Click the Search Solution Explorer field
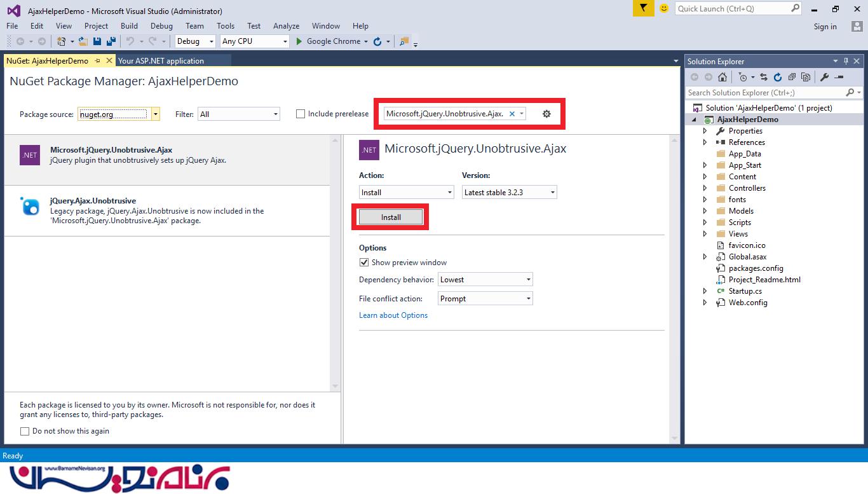 (766, 93)
